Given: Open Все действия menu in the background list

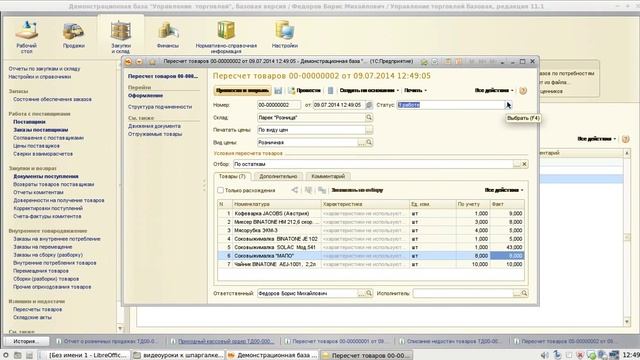Looking at the screenshot, I should coord(597,139).
